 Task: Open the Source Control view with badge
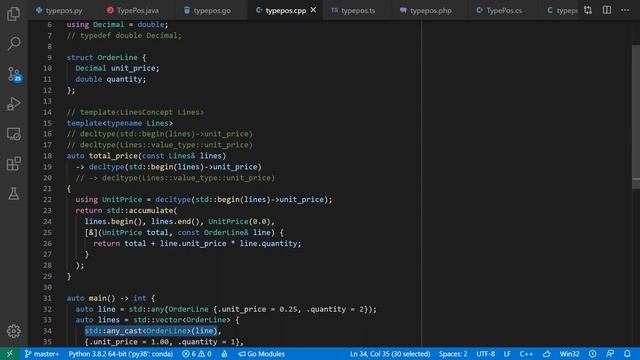pyautogui.click(x=14, y=74)
